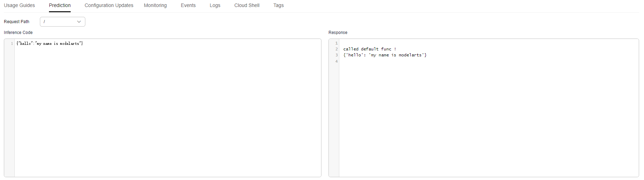Screen dimensions: 644x180
Task: Click into the Inference Code editor text
Action: [x=50, y=43]
